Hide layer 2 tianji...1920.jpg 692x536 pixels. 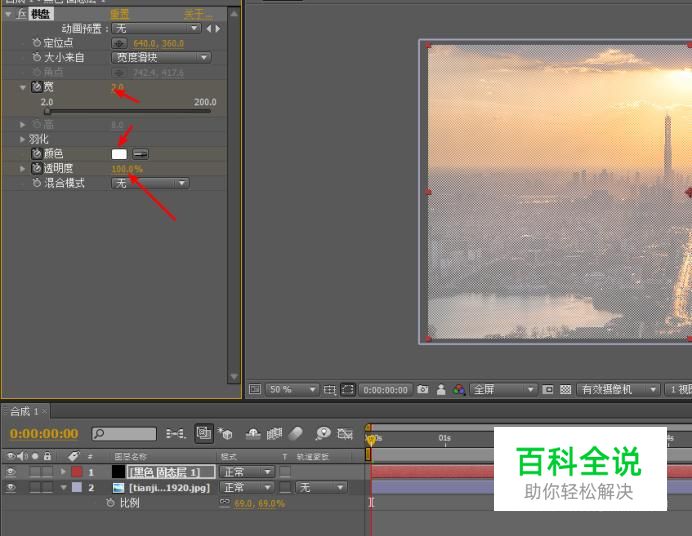coord(11,487)
